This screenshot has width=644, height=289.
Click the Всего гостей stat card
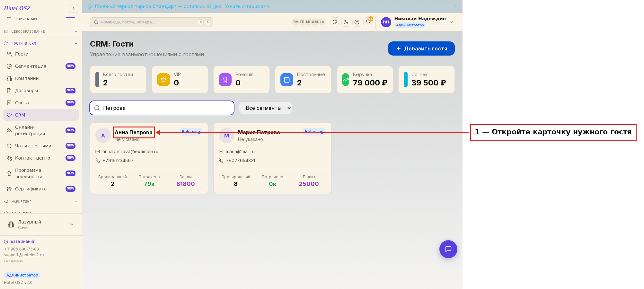click(x=118, y=80)
